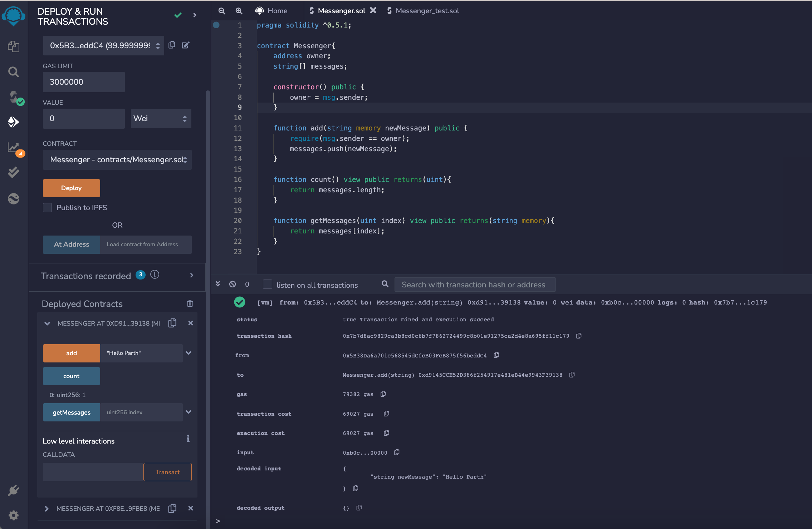Open the File Explorer panel
This screenshot has height=529, width=812.
point(14,46)
